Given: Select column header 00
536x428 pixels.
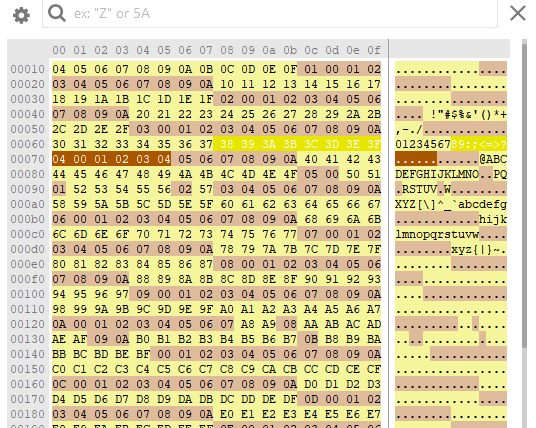Looking at the screenshot, I should point(59,51).
